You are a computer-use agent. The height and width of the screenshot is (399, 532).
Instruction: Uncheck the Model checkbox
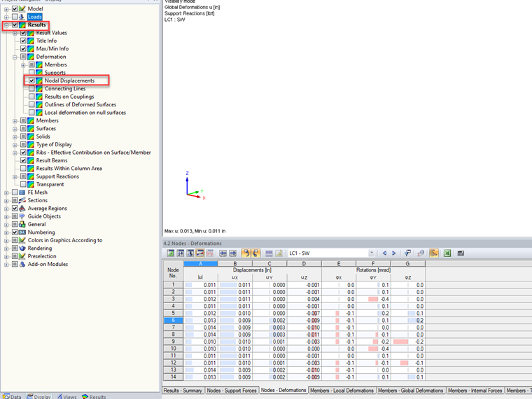(15, 9)
